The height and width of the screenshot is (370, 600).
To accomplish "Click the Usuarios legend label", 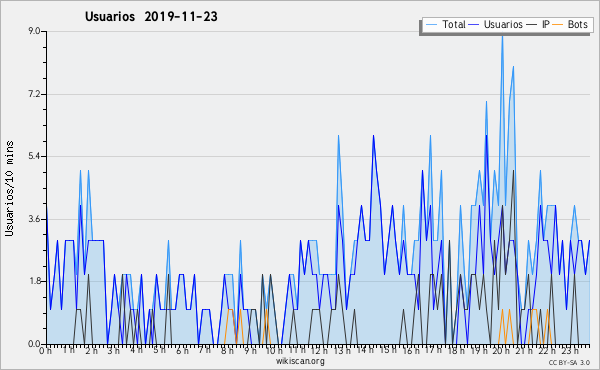I will pos(503,24).
